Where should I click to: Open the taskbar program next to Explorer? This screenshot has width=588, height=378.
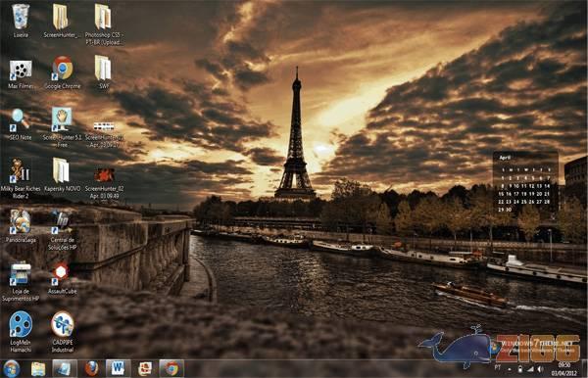(x=64, y=368)
